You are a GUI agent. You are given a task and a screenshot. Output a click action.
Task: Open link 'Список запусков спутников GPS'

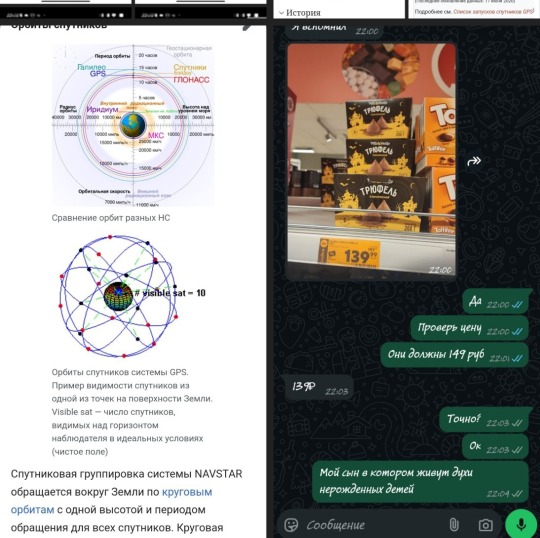click(493, 11)
